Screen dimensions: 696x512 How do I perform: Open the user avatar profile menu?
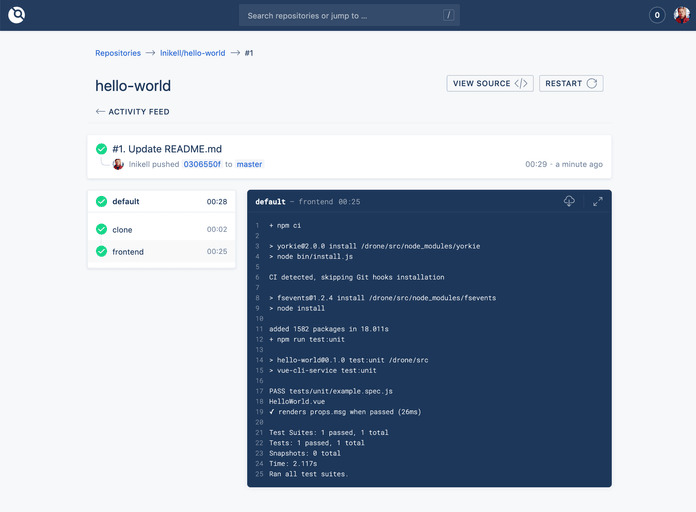click(681, 15)
